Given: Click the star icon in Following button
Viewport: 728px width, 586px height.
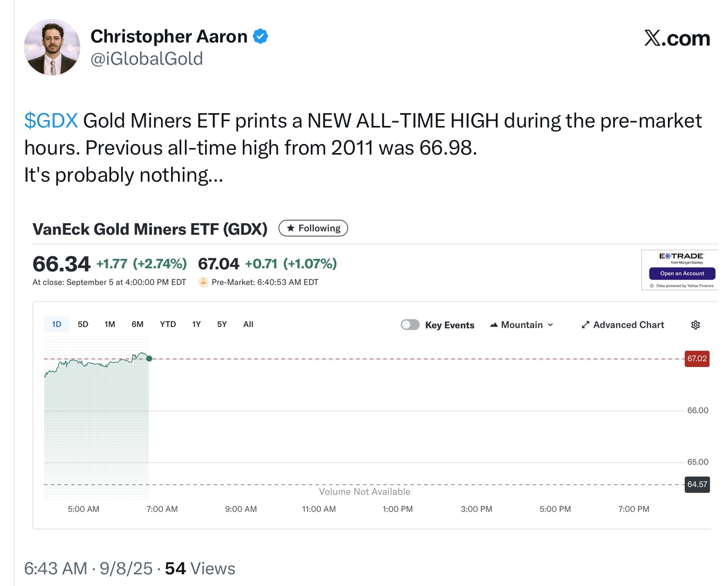Looking at the screenshot, I should click(291, 228).
